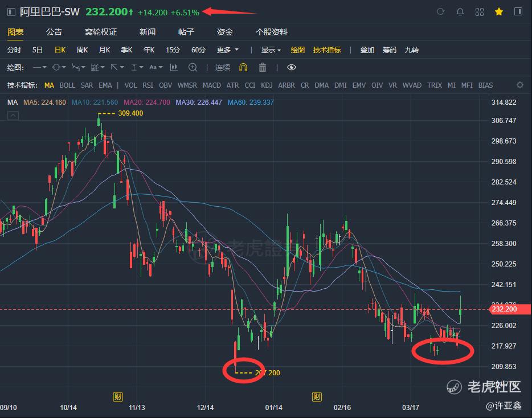Switch to the 图表 tab
532x418 pixels.
tap(15, 32)
